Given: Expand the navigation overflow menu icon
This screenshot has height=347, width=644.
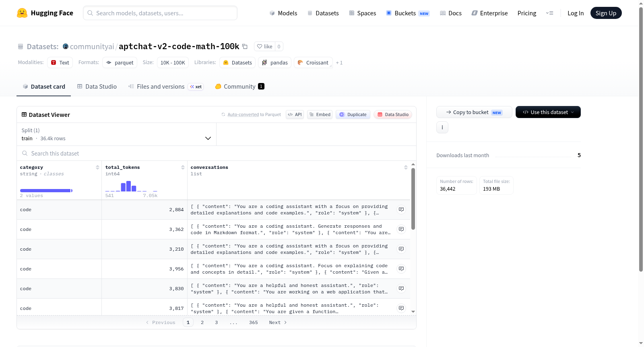Looking at the screenshot, I should tap(549, 13).
